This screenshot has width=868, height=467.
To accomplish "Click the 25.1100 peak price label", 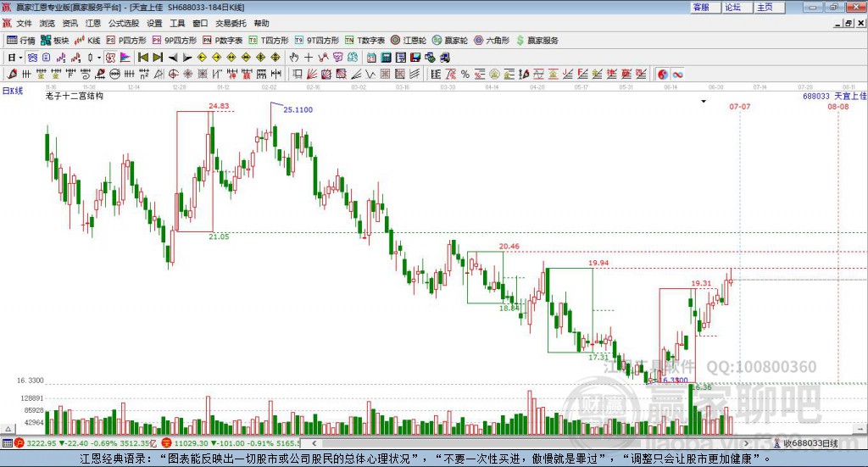I will coord(298,109).
